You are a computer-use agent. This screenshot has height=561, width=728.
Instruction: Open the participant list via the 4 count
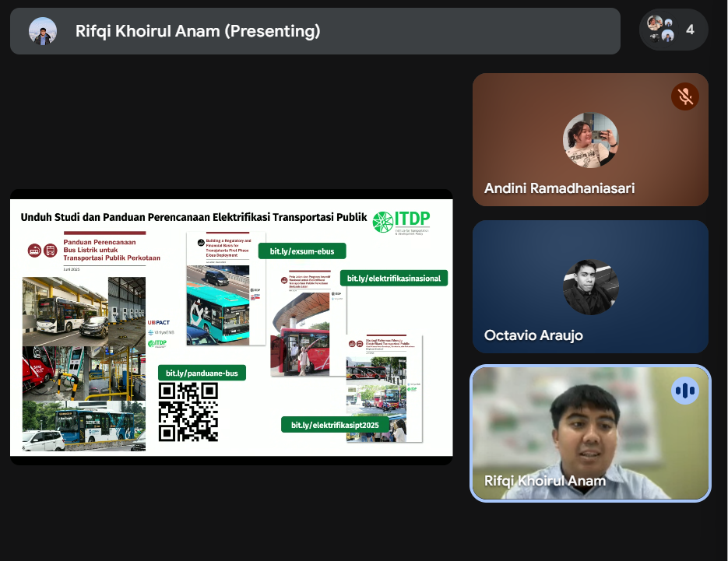point(690,30)
